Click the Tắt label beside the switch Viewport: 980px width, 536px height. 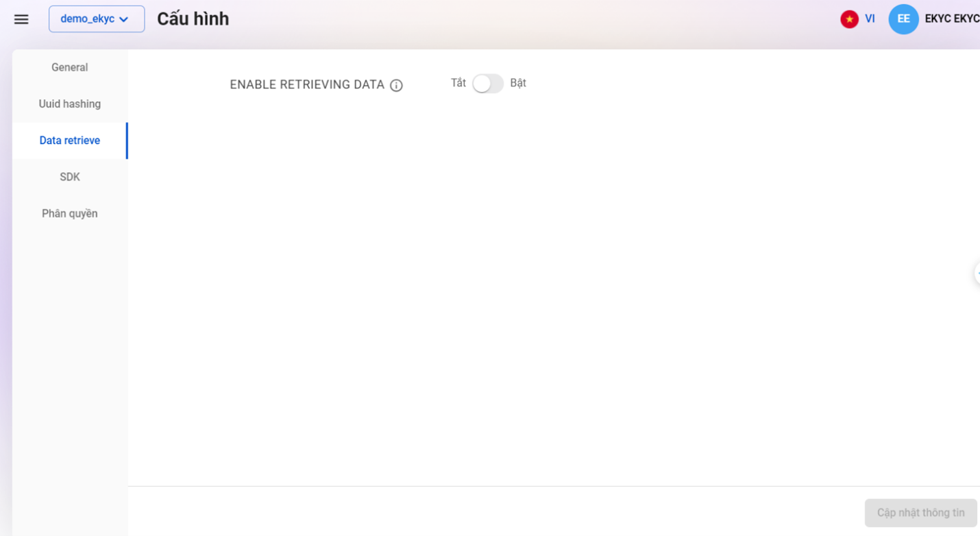pyautogui.click(x=458, y=83)
